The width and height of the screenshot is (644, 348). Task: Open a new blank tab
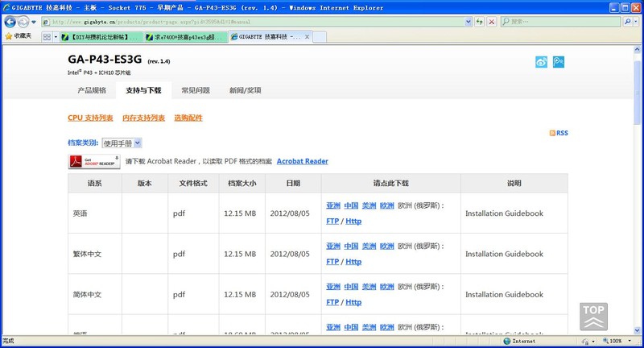point(320,37)
